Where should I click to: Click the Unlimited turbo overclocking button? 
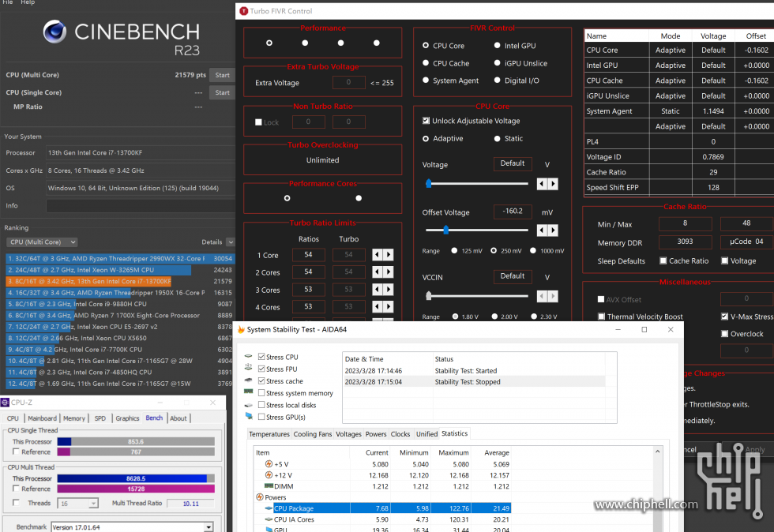tap(322, 160)
